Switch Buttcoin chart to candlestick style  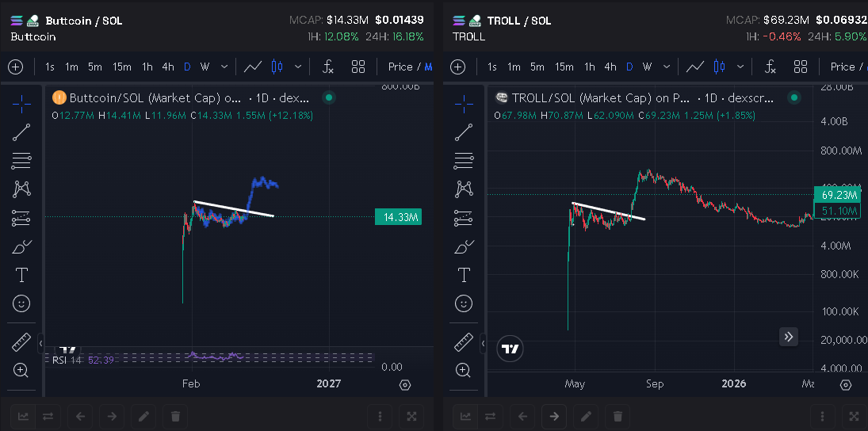click(277, 67)
